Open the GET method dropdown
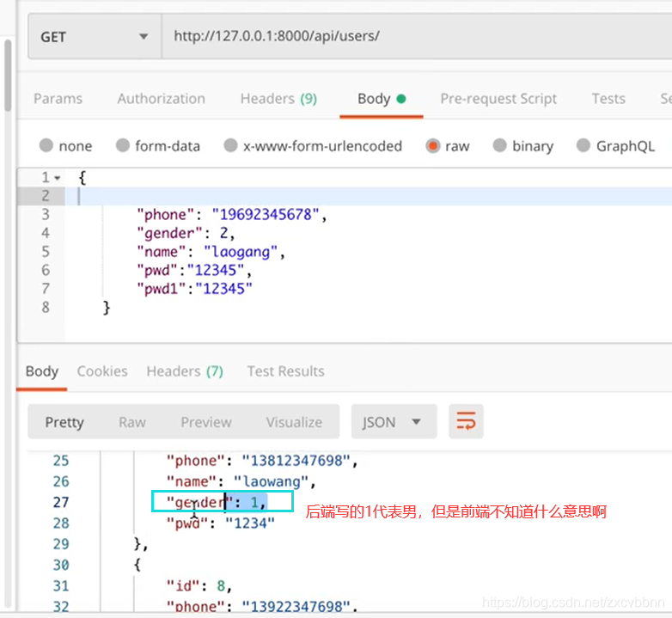 (95, 36)
